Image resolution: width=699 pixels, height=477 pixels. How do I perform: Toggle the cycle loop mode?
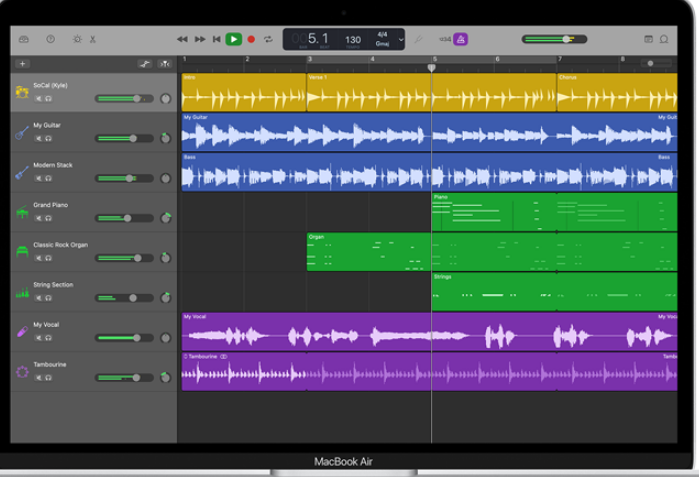coord(268,39)
